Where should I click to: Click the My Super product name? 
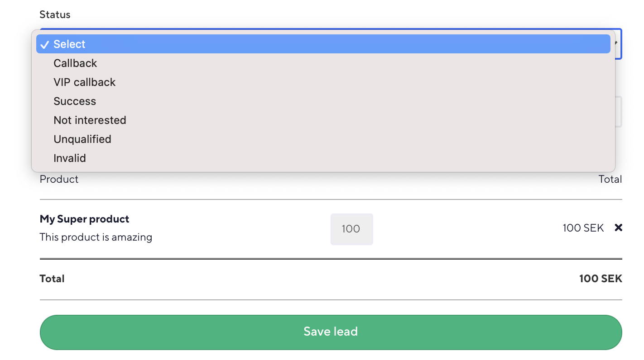point(84,219)
